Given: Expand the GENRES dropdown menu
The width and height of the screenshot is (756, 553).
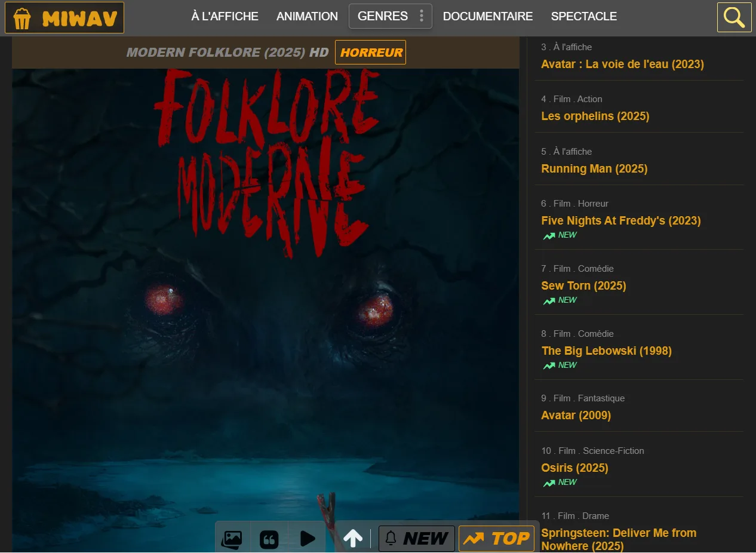Looking at the screenshot, I should pos(383,16).
